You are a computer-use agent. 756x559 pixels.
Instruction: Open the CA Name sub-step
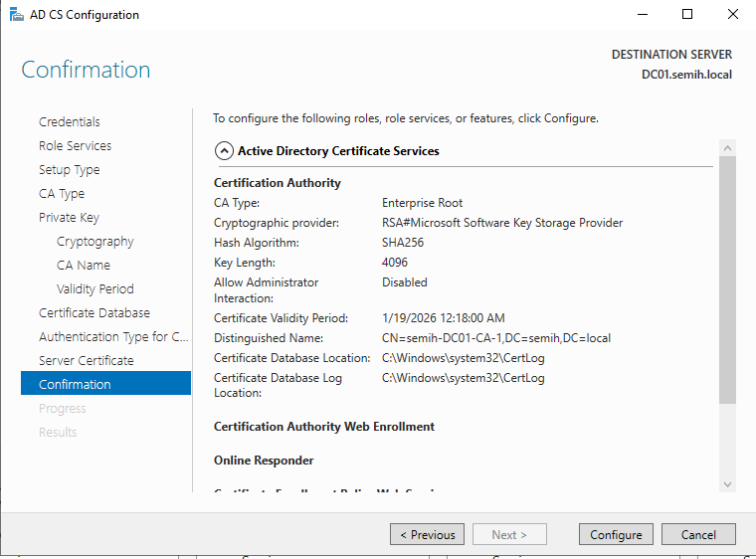tap(84, 266)
